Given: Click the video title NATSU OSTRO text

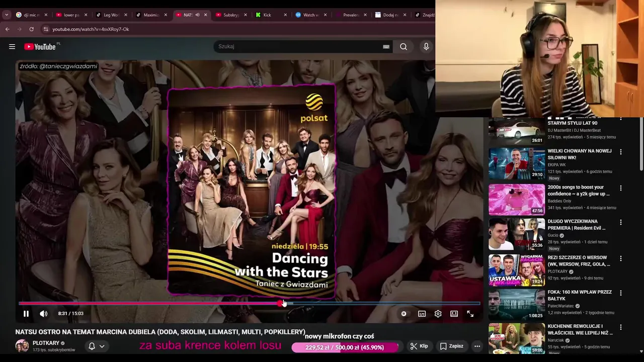Looking at the screenshot, I should click(160, 332).
